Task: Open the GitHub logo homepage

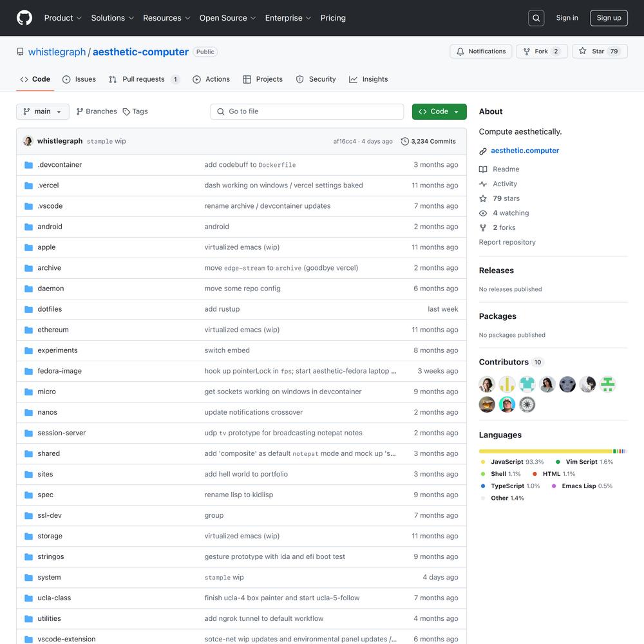Action: point(24,18)
